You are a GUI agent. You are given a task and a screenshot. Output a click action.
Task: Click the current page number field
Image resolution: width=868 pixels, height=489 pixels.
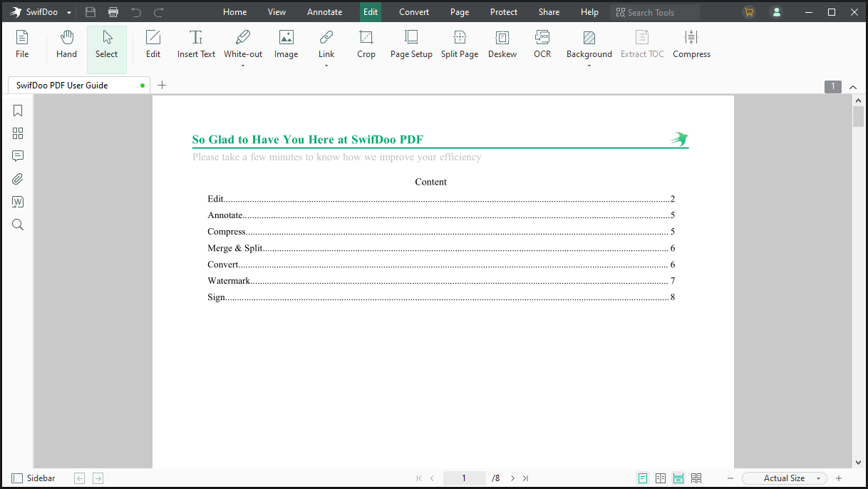pos(464,478)
